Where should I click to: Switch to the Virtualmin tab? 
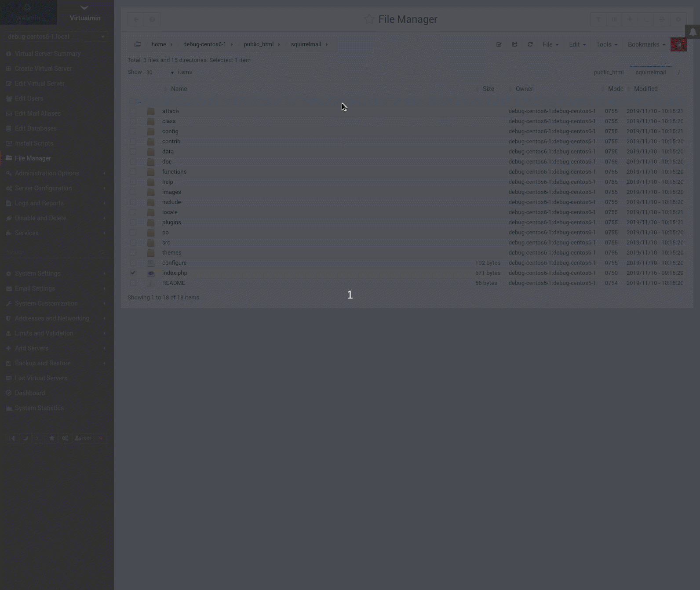pos(85,12)
